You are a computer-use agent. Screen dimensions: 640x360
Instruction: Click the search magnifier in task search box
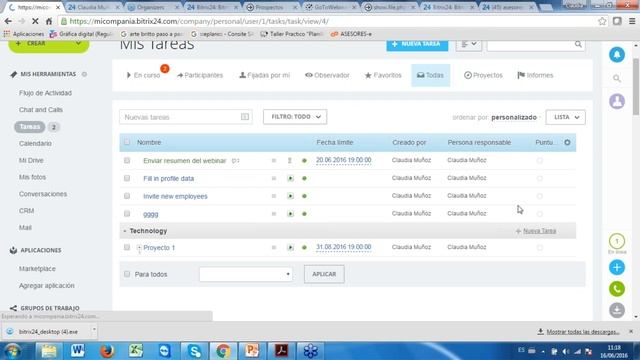pyautogui.click(x=578, y=44)
